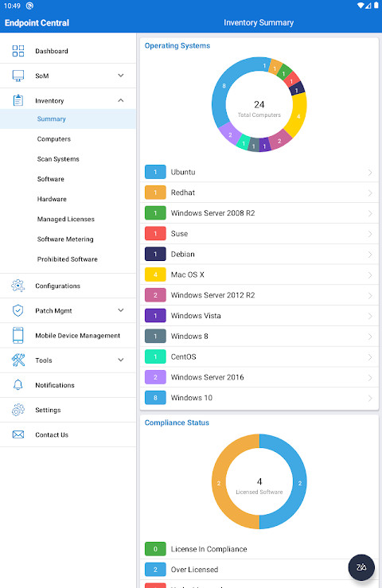Expand the SoM menu chevron
The width and height of the screenshot is (382, 588).
click(121, 76)
